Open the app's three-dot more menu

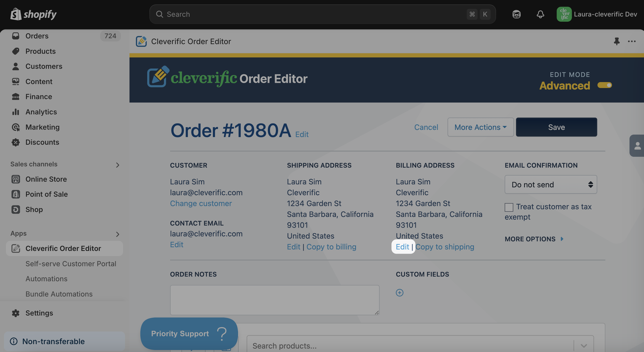632,41
